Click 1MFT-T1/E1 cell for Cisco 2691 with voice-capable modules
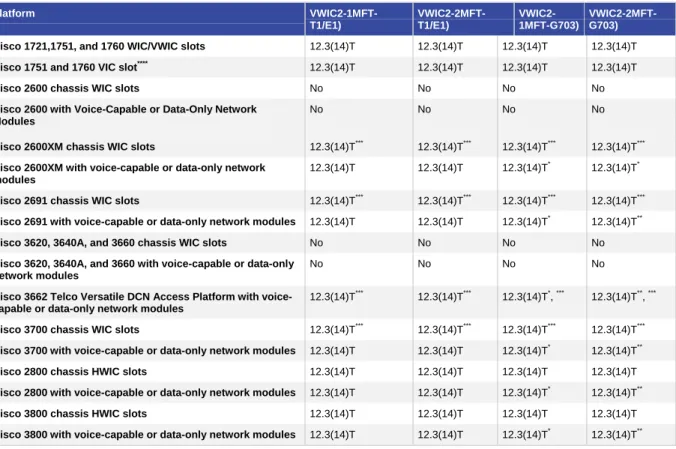This screenshot has width=676, height=449. coord(332,222)
